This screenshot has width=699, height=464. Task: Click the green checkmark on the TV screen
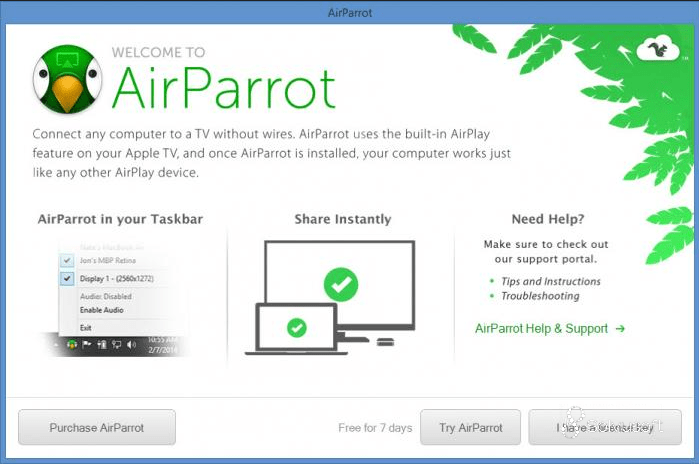[x=341, y=284]
